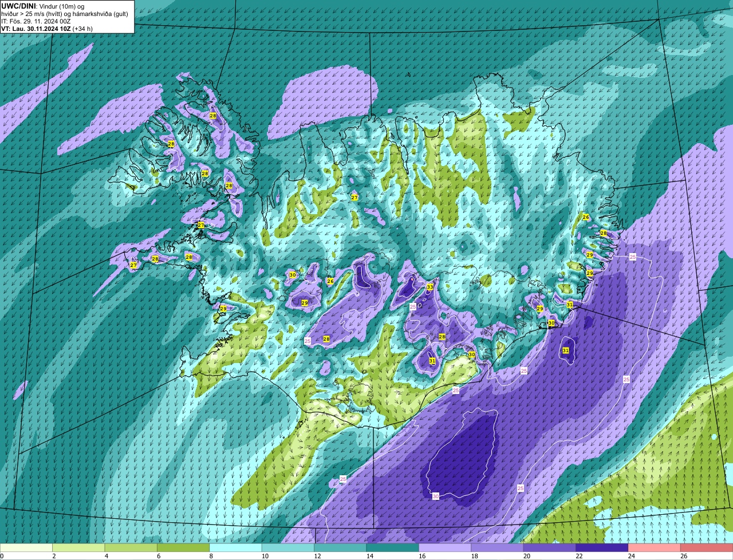Click the yellow 33 gust label
The width and height of the screenshot is (733, 560).
(430, 286)
